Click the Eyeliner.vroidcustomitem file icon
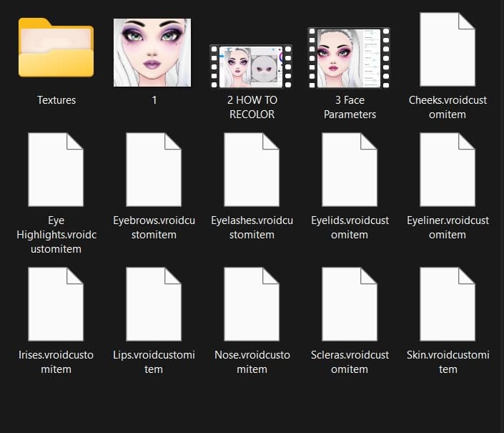Image resolution: width=504 pixels, height=433 pixels. [448, 170]
